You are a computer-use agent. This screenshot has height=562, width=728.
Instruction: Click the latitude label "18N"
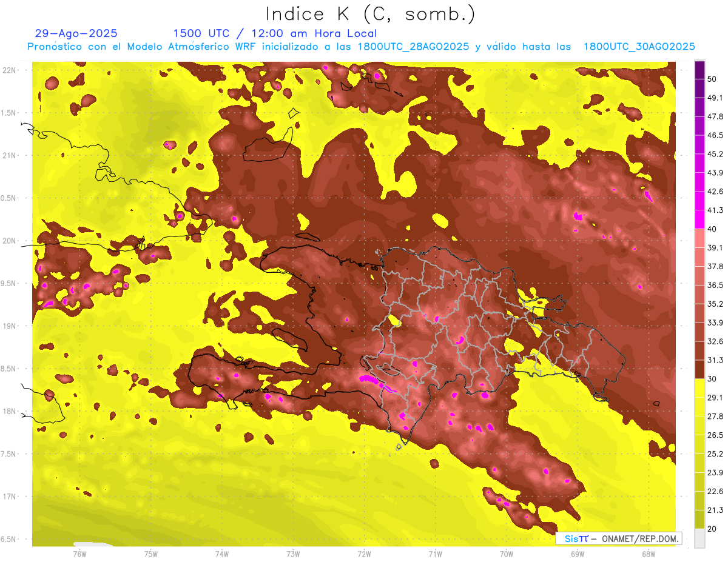click(10, 411)
